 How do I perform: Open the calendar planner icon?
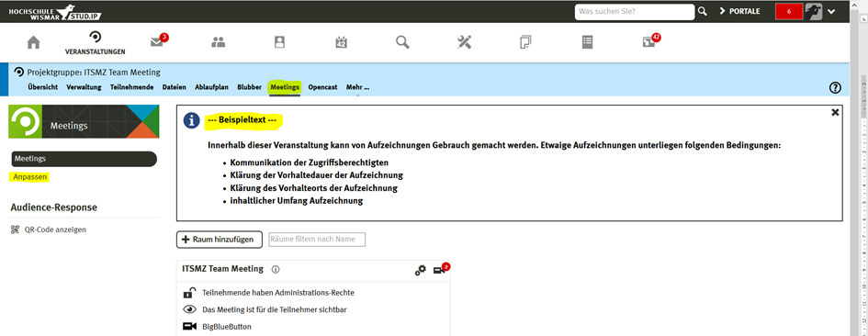[x=341, y=42]
